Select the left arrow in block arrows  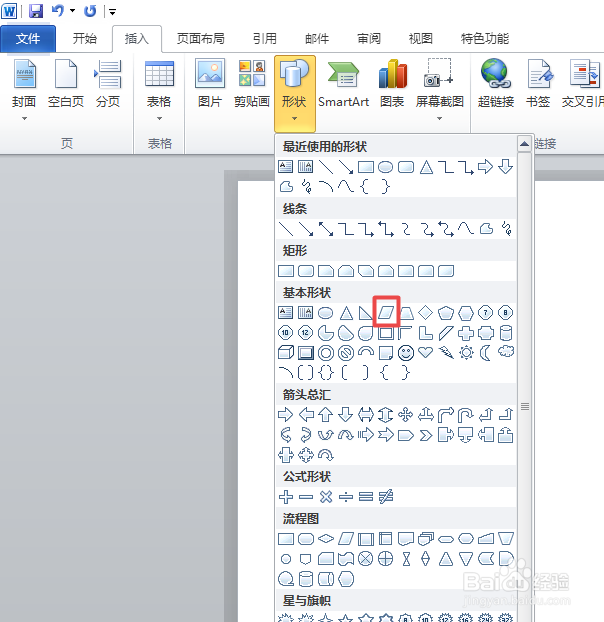coord(306,415)
